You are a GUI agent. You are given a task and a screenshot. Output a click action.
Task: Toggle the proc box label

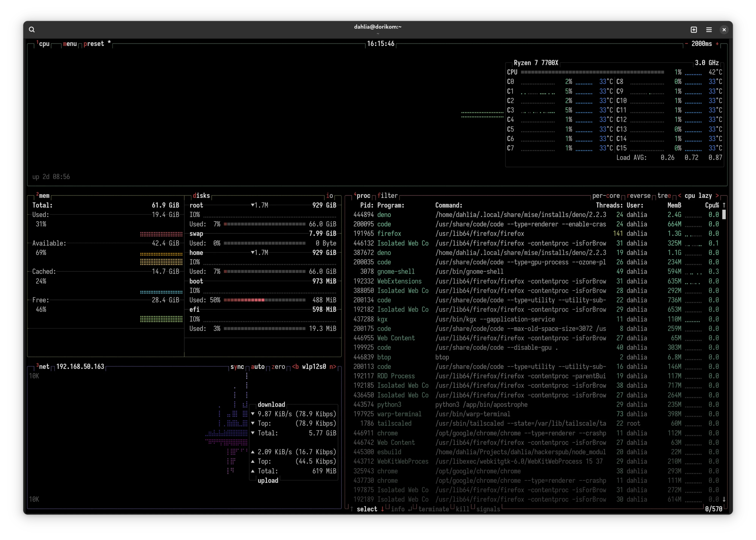point(363,196)
